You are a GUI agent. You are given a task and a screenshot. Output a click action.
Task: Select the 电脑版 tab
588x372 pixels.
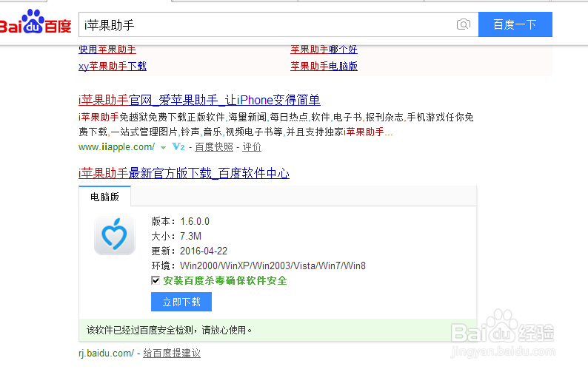click(104, 197)
